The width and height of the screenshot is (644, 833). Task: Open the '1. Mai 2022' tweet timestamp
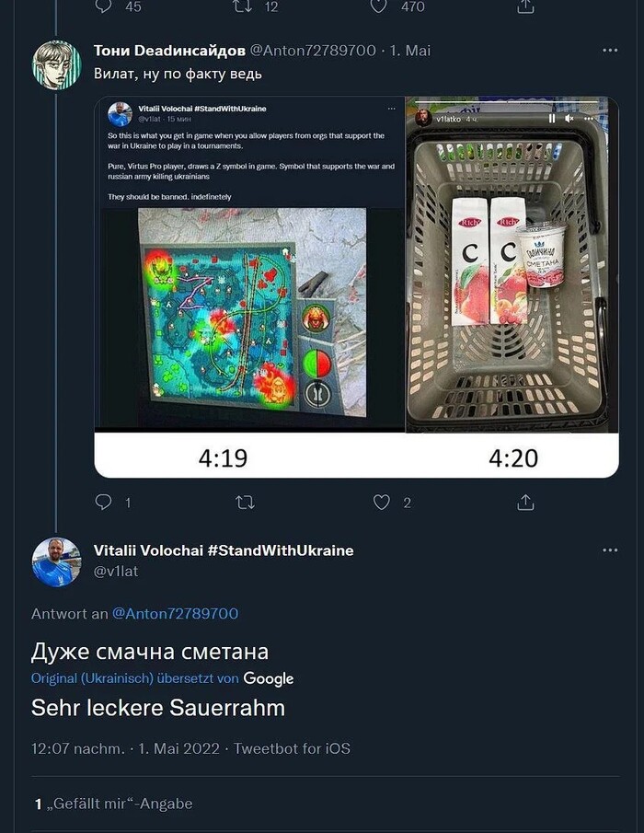pyautogui.click(x=178, y=748)
